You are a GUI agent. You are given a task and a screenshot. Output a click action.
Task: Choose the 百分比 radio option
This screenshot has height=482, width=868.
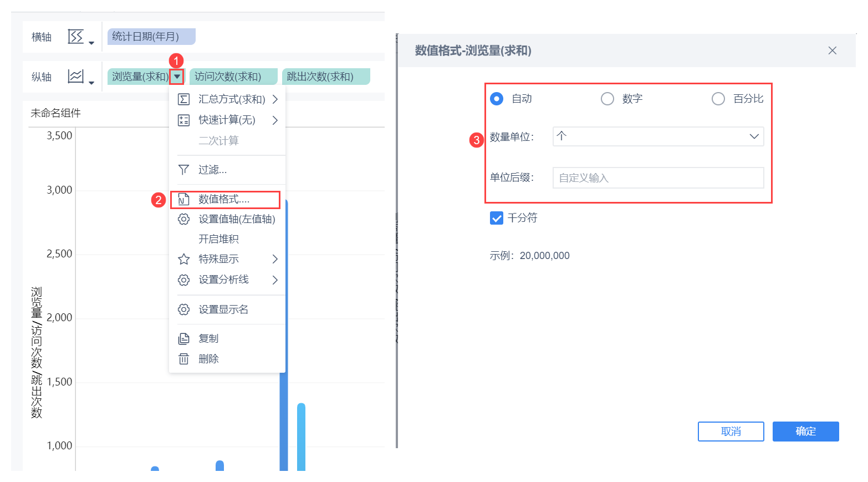click(x=718, y=99)
